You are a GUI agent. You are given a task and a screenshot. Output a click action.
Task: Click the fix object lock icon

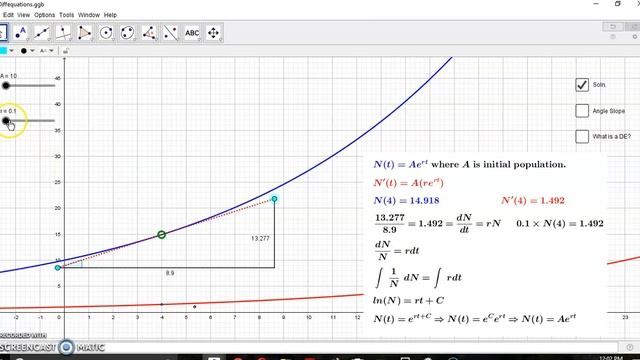[66, 51]
